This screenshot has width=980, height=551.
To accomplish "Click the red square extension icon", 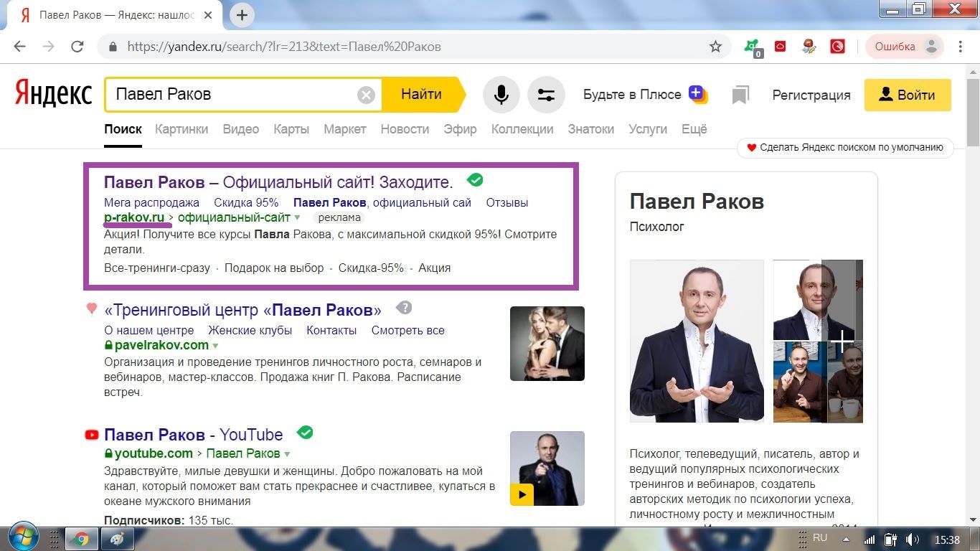I will pos(781,47).
